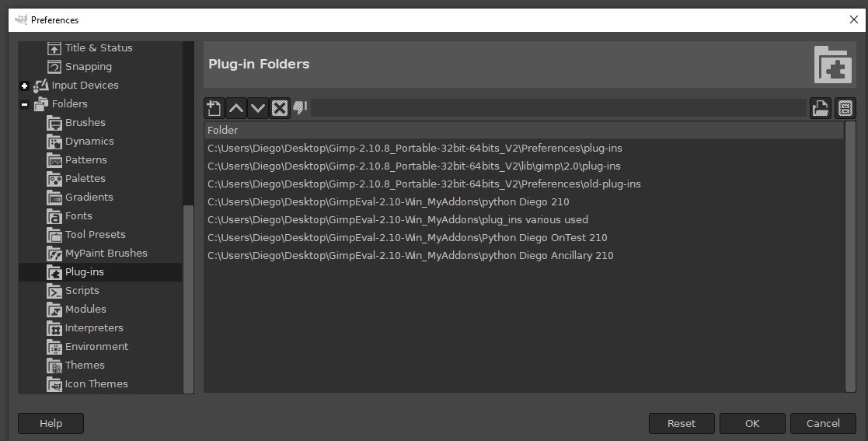The image size is (868, 441).
Task: Open Tool Presets folder settings
Action: point(96,234)
